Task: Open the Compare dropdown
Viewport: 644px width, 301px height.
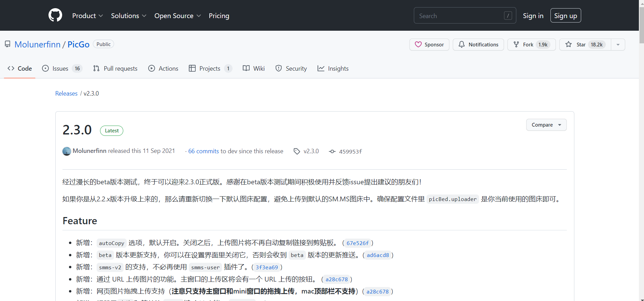Action: (546, 125)
